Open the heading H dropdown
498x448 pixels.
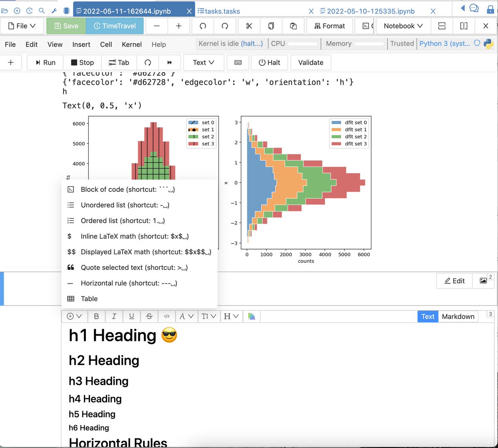coord(231,316)
